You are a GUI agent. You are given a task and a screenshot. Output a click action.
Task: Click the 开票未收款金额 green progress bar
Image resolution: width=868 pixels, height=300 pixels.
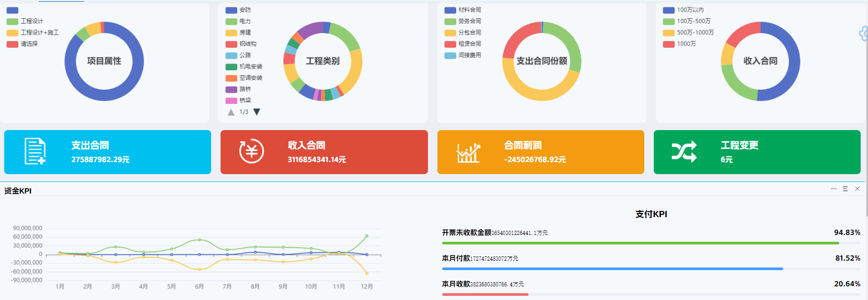[640, 243]
